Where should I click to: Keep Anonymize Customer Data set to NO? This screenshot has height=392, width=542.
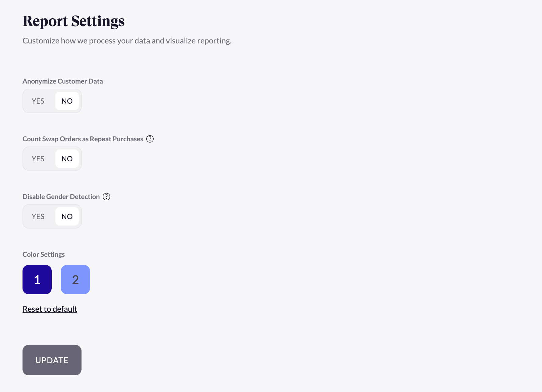click(67, 101)
